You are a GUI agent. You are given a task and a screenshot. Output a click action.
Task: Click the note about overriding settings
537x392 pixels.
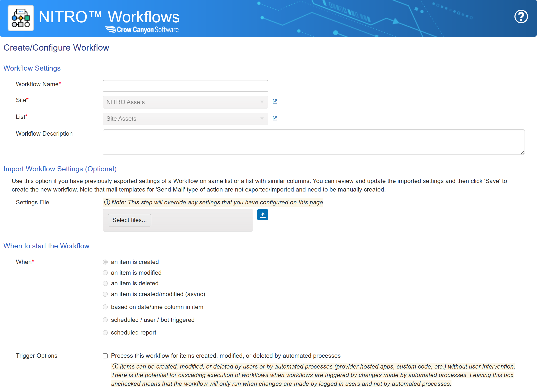click(x=213, y=202)
